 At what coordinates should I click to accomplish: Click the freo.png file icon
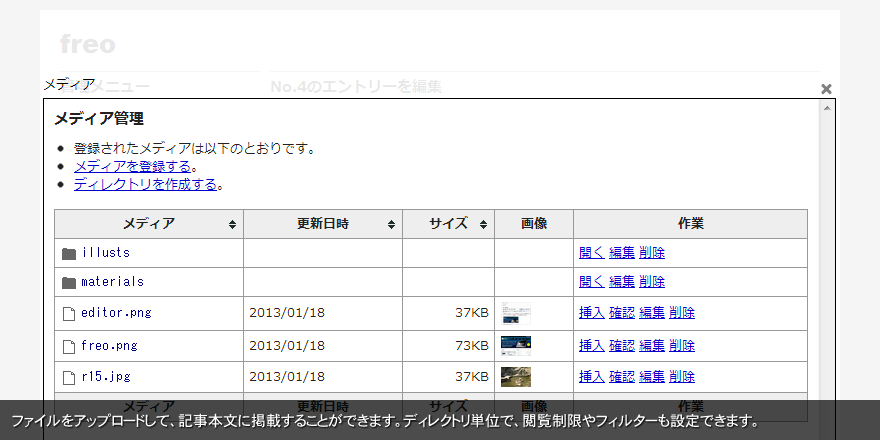point(69,346)
